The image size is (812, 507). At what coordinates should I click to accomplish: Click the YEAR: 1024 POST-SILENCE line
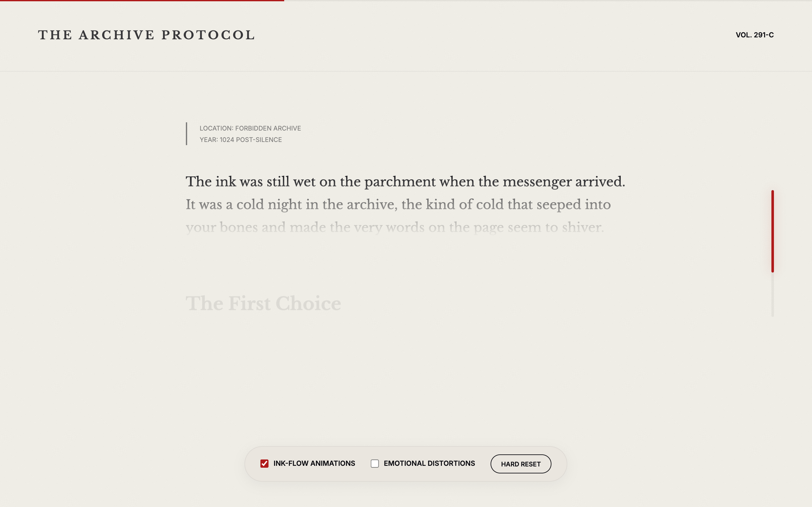point(240,140)
